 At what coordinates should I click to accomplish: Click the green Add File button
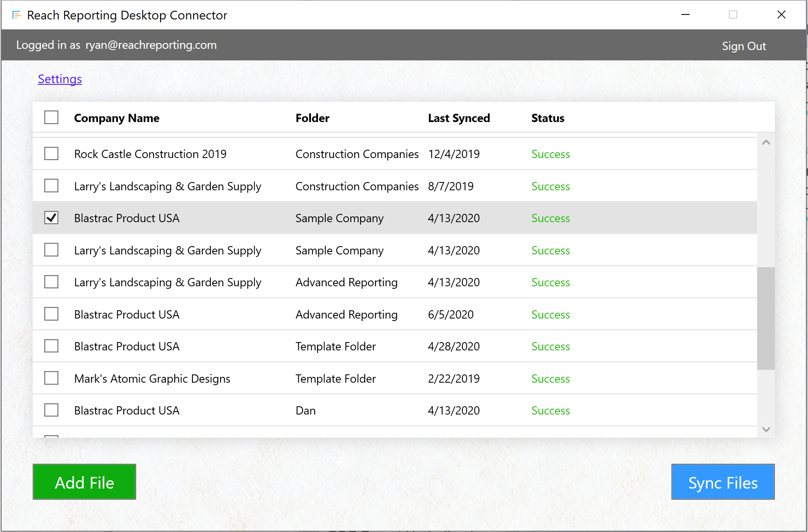[x=84, y=482]
